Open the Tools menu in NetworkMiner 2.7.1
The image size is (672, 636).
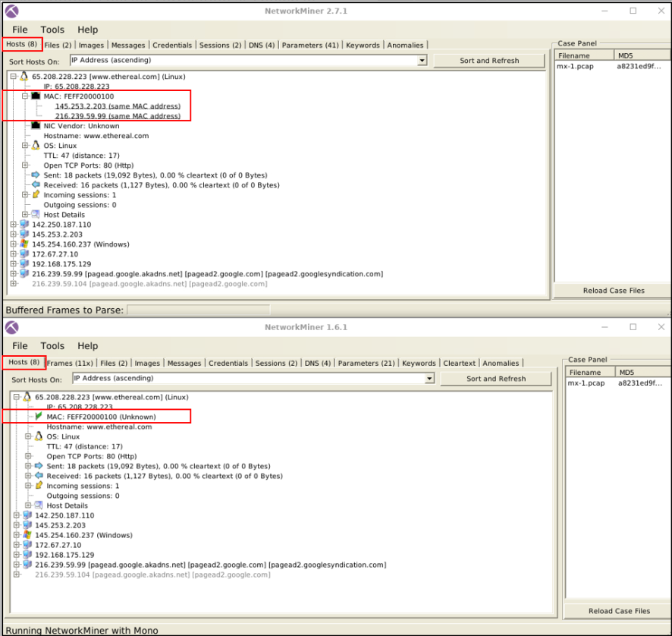coord(52,30)
